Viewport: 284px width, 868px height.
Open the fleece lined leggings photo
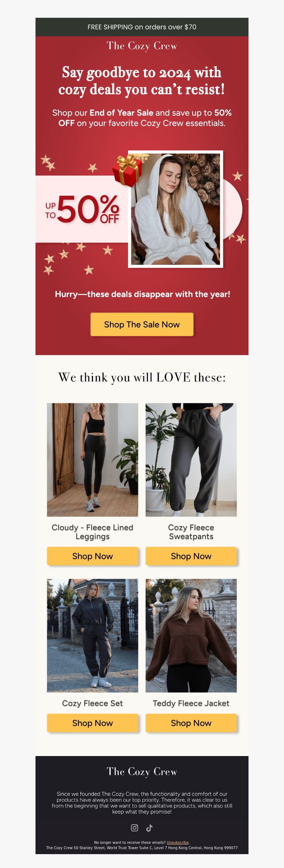(x=93, y=460)
